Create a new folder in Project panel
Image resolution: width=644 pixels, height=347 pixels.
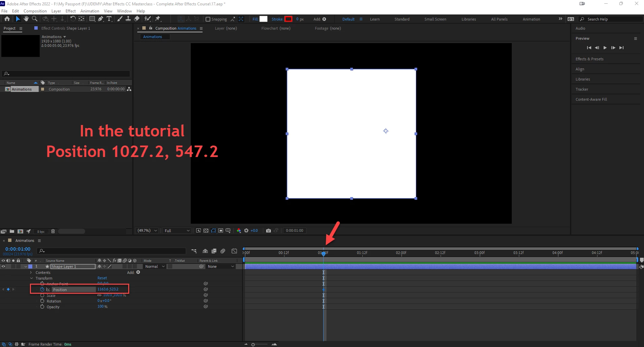pyautogui.click(x=12, y=231)
